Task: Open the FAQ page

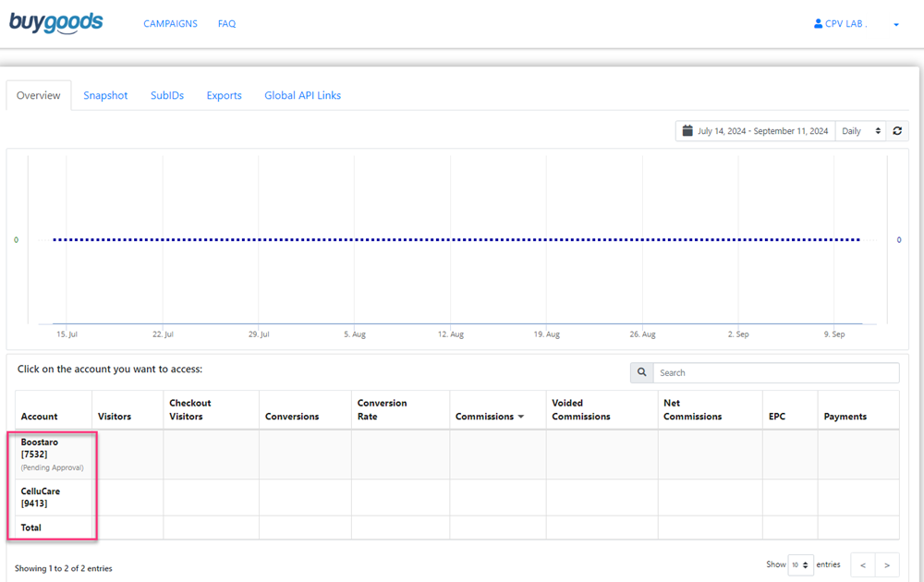Action: [x=226, y=24]
